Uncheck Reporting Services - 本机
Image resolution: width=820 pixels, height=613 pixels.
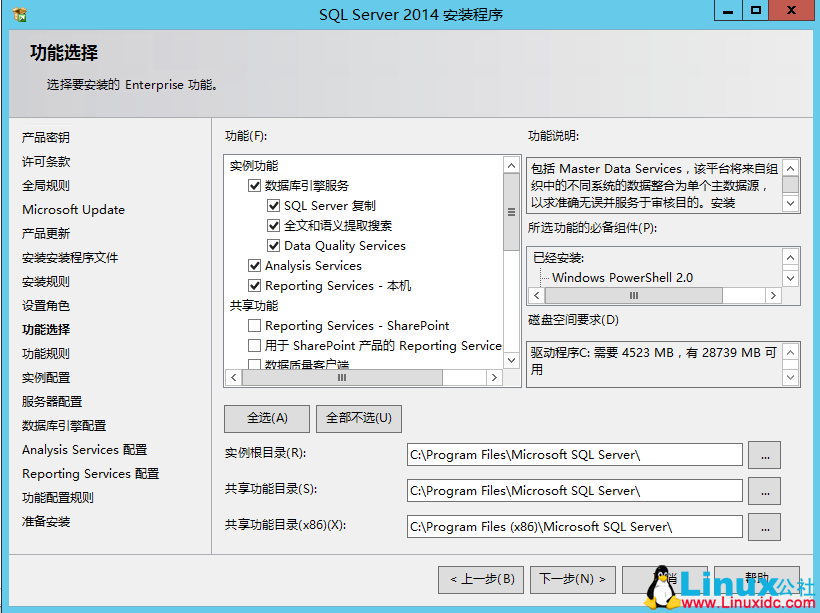pos(256,286)
